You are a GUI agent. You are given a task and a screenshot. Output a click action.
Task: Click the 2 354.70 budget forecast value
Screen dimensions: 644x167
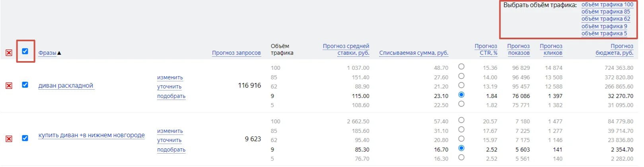(622, 150)
